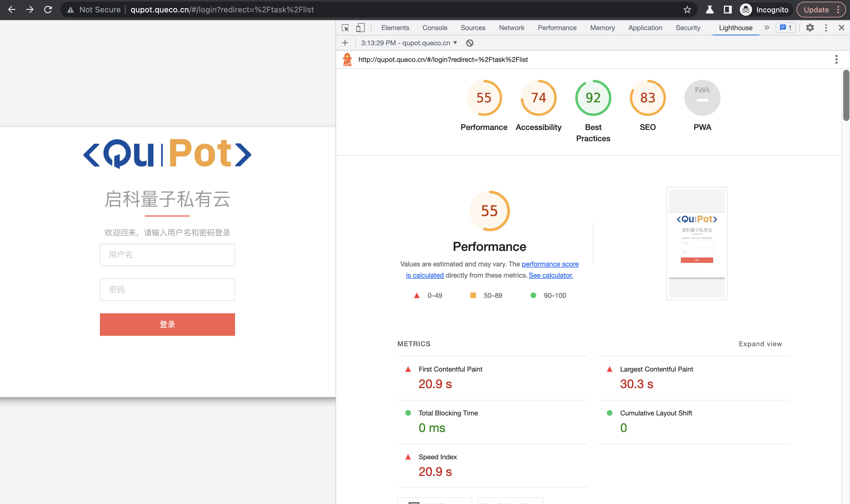Open the issues counter badge

[x=786, y=28]
